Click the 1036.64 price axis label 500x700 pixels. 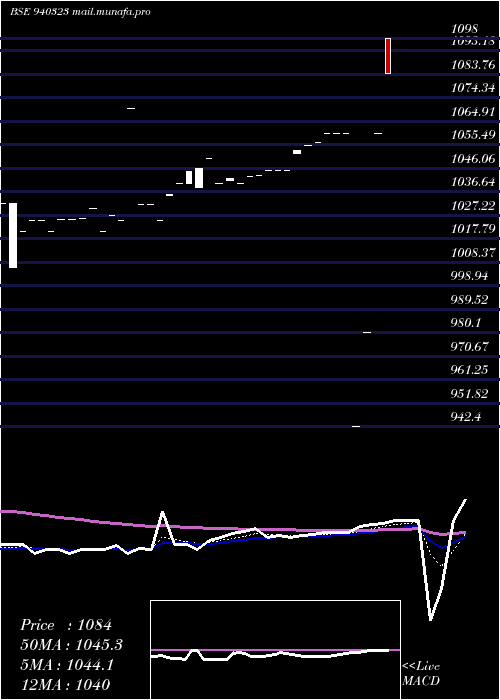(473, 182)
